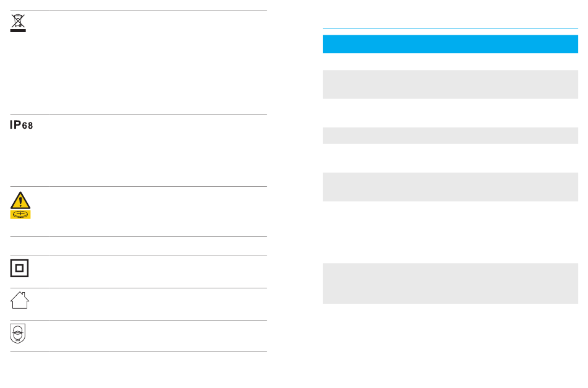Click the yellow coin battery icon
The image size is (588, 388).
click(x=20, y=215)
